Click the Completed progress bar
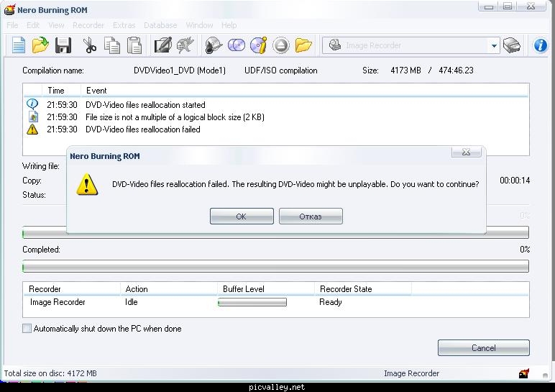This screenshot has width=555, height=392. tap(276, 266)
